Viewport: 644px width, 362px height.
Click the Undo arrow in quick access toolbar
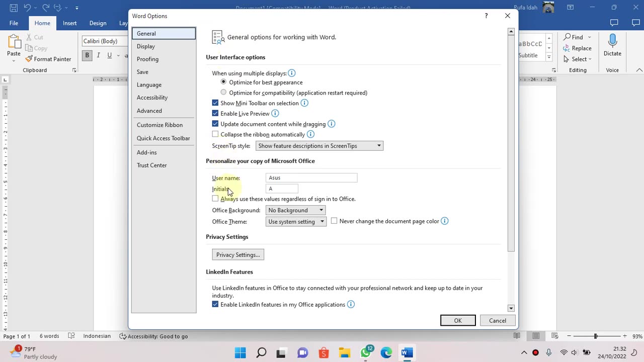(28, 8)
